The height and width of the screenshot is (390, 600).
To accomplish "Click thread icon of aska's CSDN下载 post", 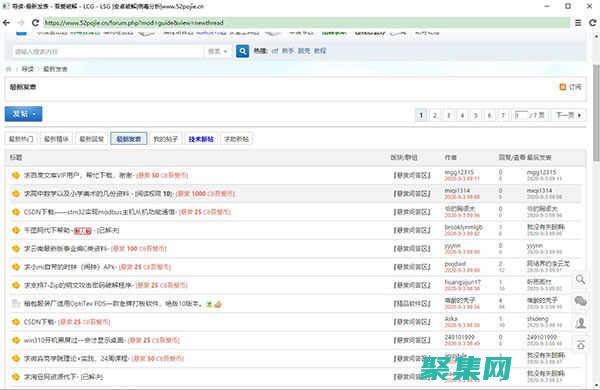I will click(x=16, y=322).
